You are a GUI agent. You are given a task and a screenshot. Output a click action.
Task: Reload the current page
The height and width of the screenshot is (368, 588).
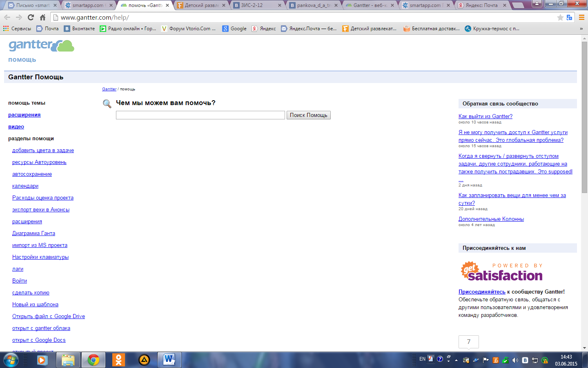coord(31,18)
